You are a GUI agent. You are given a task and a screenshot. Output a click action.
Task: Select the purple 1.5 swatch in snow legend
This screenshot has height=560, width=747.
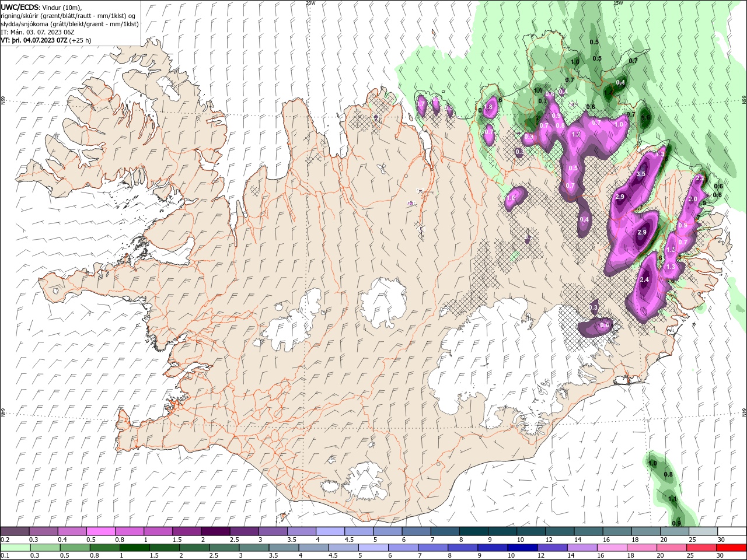186,531
